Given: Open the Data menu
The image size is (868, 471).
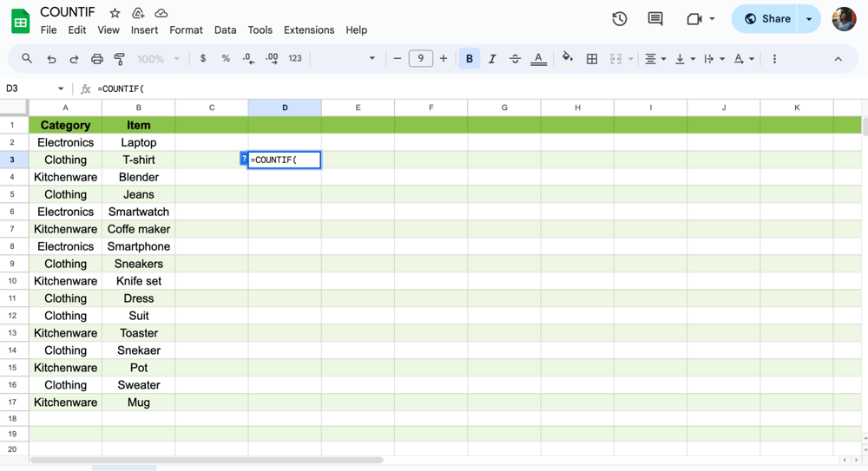Looking at the screenshot, I should tap(225, 29).
